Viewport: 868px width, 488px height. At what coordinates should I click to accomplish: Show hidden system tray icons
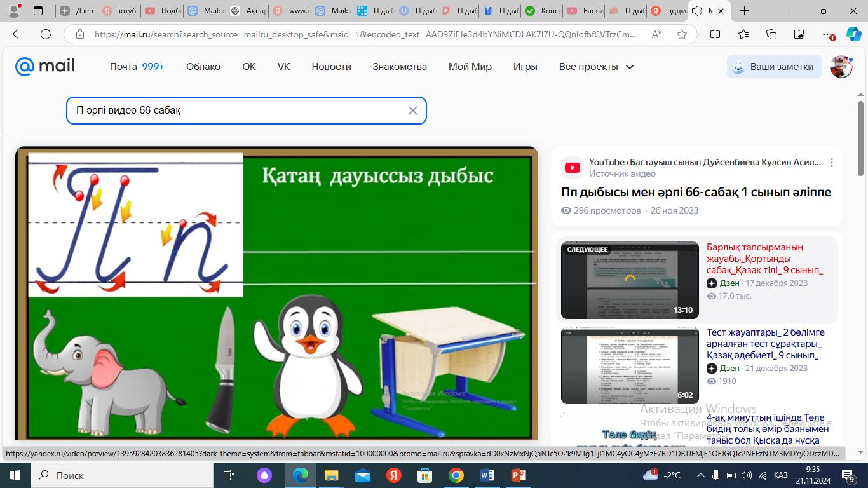point(701,475)
